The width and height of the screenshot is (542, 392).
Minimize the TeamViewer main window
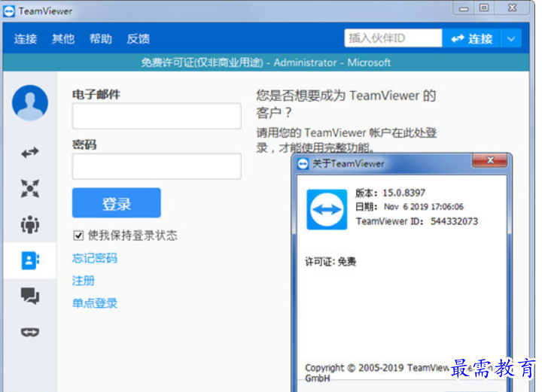click(464, 8)
